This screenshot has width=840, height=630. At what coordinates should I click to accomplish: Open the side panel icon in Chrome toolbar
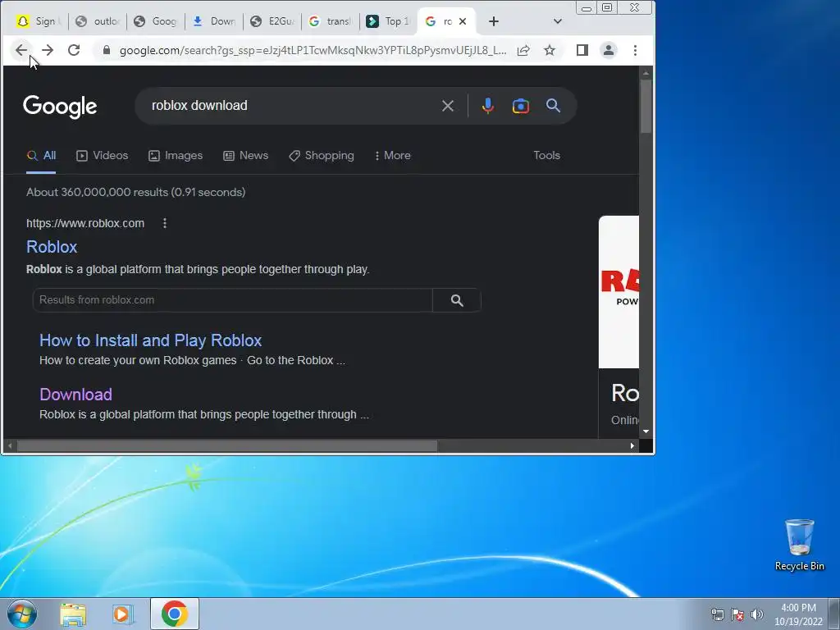click(x=582, y=50)
